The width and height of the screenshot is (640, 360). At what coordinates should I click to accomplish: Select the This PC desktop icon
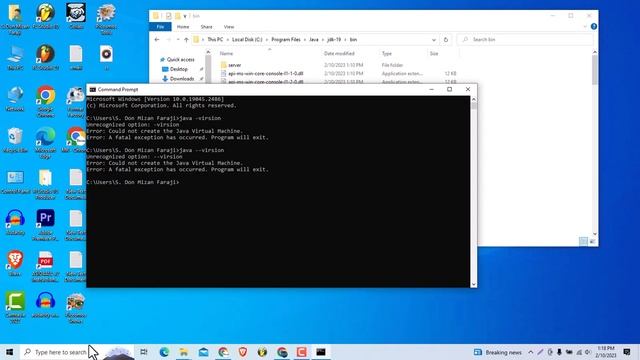pos(15,57)
